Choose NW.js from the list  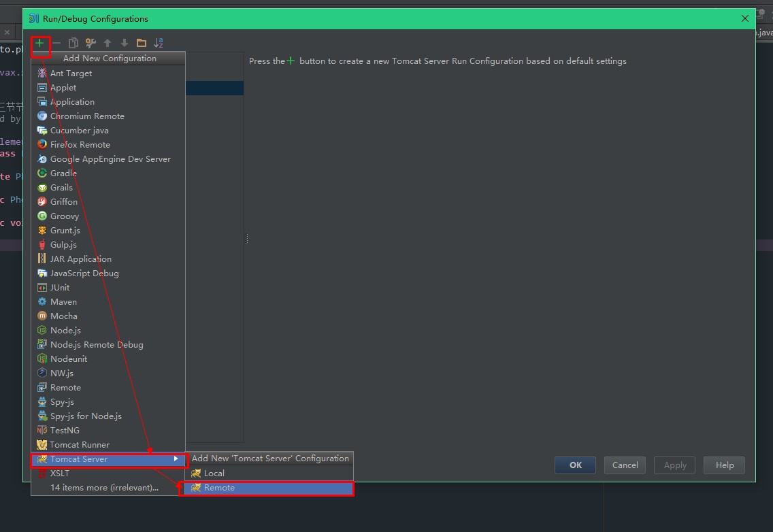pos(108,373)
